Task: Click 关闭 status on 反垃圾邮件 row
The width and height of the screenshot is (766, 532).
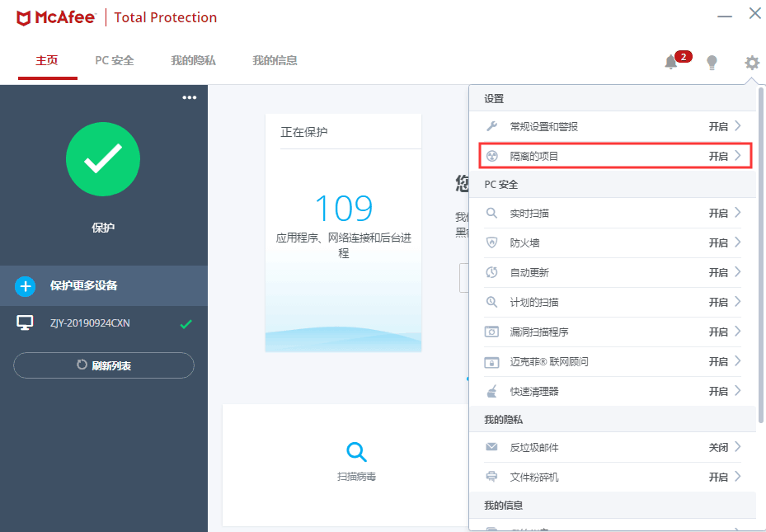Action: point(718,448)
